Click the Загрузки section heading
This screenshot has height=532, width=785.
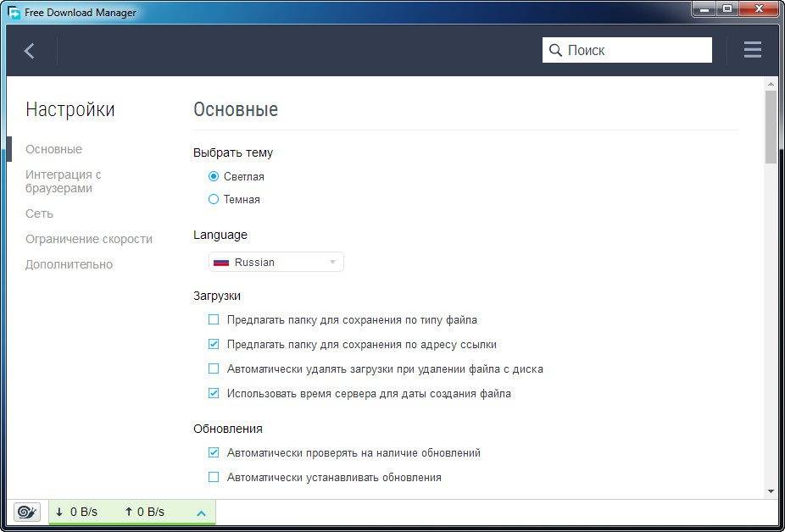(x=217, y=296)
